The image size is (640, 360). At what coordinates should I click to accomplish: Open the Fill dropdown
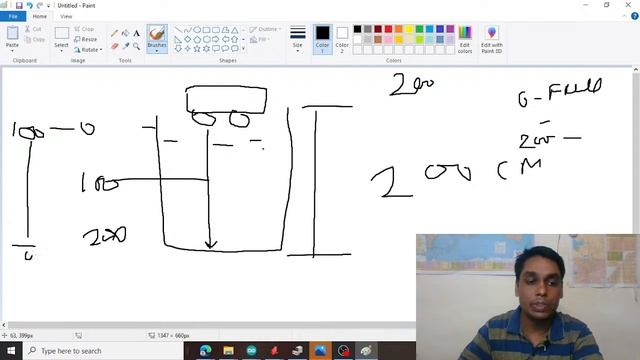coord(260,39)
